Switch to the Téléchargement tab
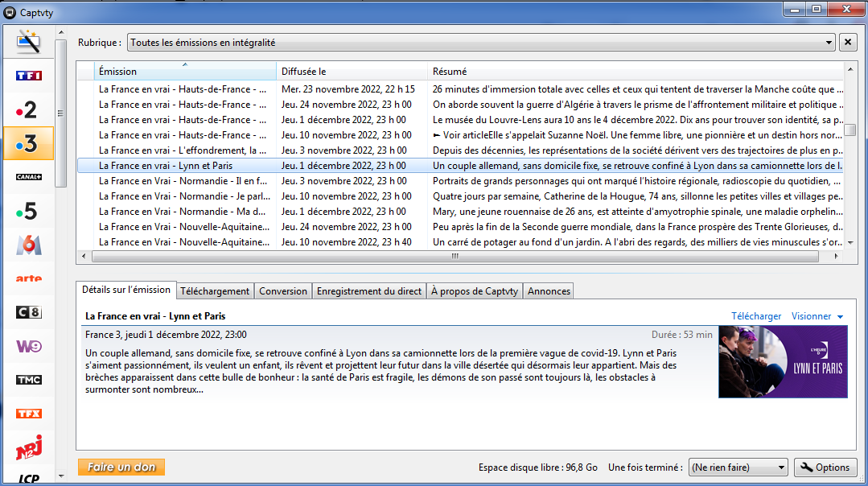The width and height of the screenshot is (868, 486). pos(215,291)
